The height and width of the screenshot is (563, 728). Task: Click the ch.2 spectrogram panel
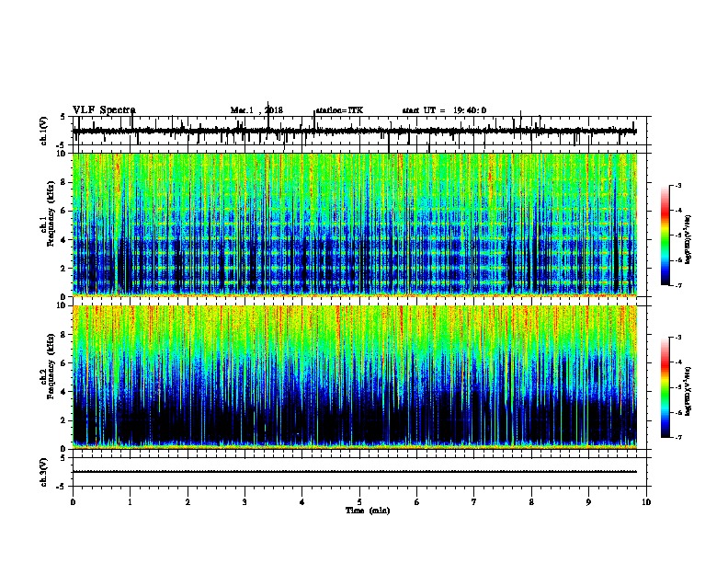pos(355,377)
